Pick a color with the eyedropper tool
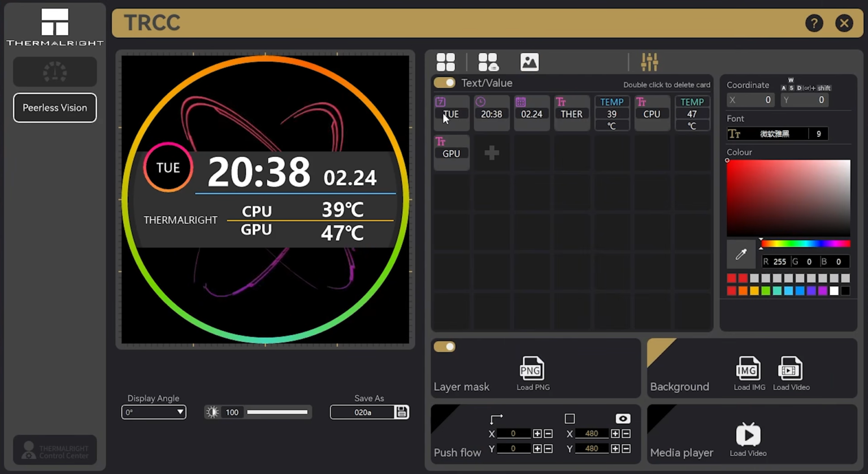 [x=741, y=254]
